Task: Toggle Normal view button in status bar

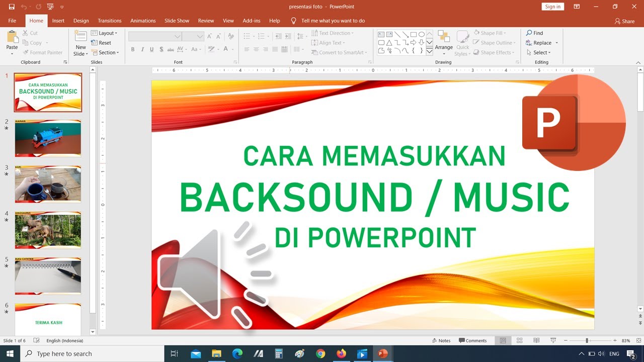Action: point(503,340)
